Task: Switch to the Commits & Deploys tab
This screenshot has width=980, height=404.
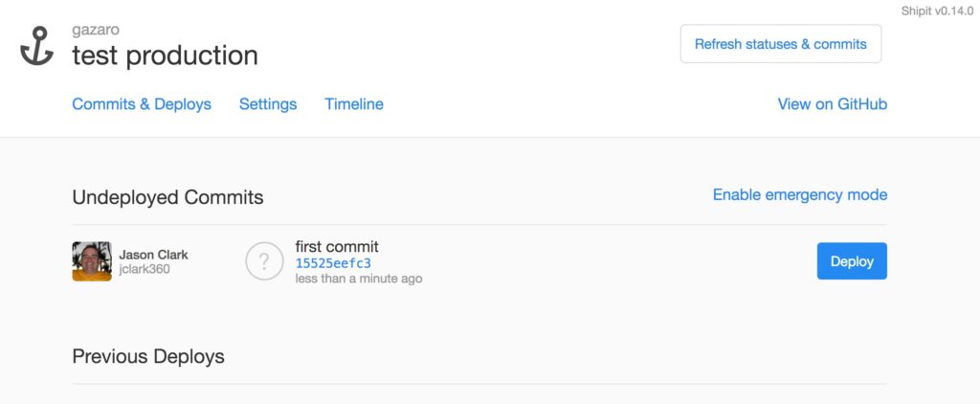Action: 142,104
